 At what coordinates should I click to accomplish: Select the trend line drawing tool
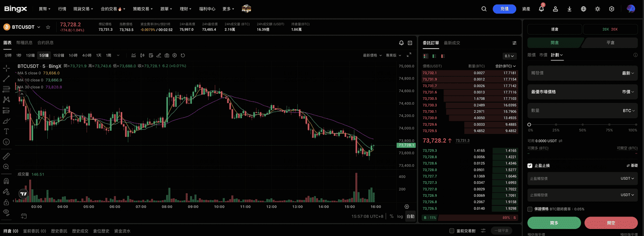point(6,78)
